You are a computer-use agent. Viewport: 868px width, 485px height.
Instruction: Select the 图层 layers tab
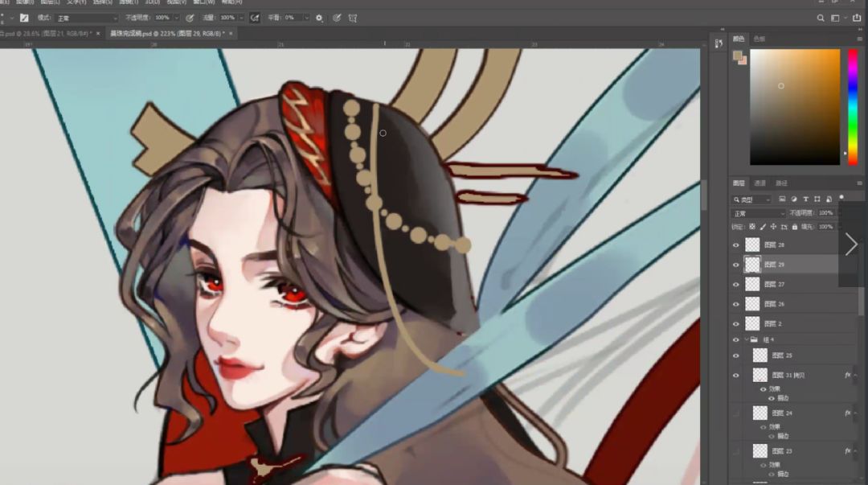tap(739, 183)
